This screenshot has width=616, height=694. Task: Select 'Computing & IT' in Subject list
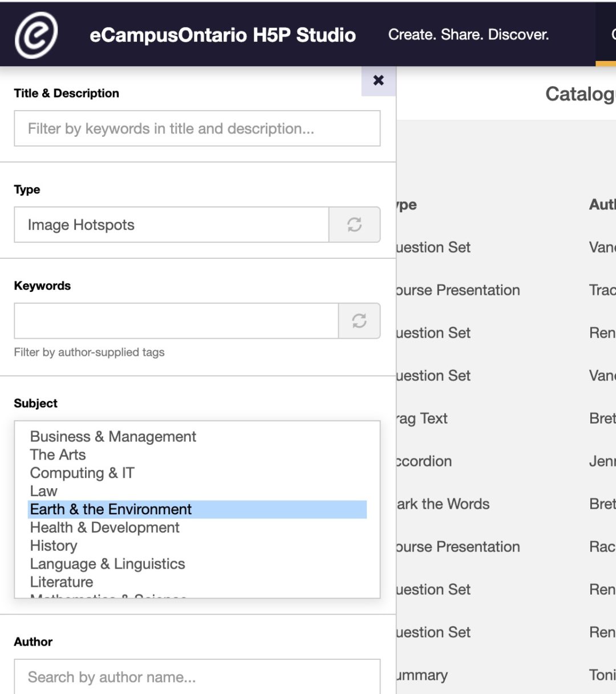[x=81, y=473]
